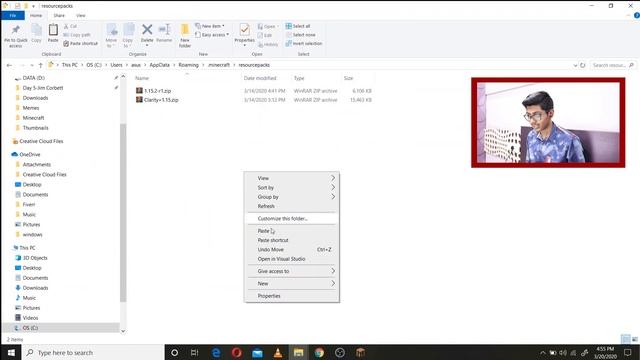Click Roaming in the breadcrumb path
Viewport: 640px width, 360px height.
pos(188,65)
